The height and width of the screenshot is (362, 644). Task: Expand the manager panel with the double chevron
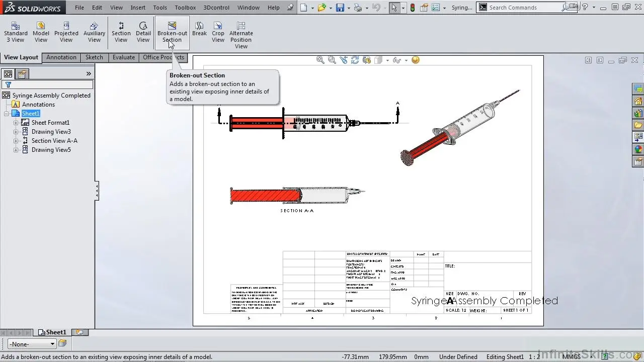(x=89, y=74)
